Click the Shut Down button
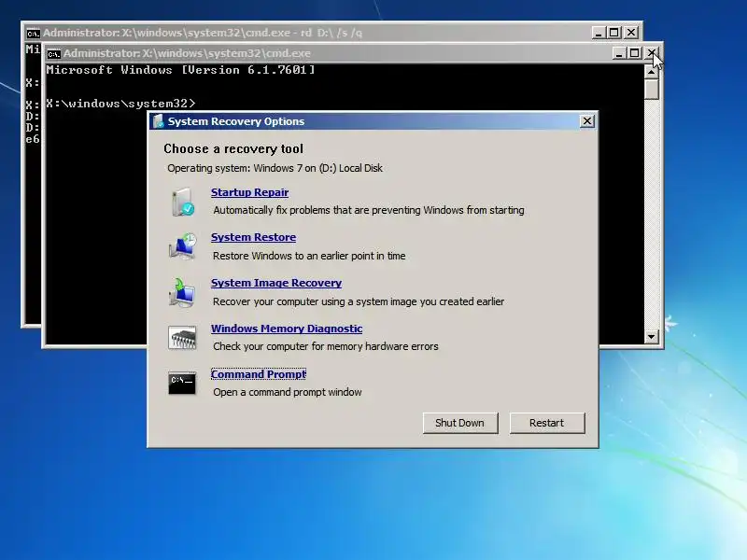747x560 pixels. [460, 423]
